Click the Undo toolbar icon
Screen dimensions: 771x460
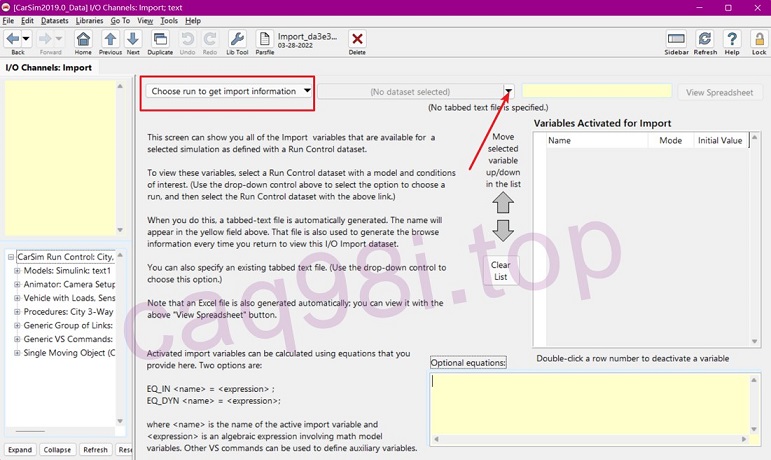187,39
